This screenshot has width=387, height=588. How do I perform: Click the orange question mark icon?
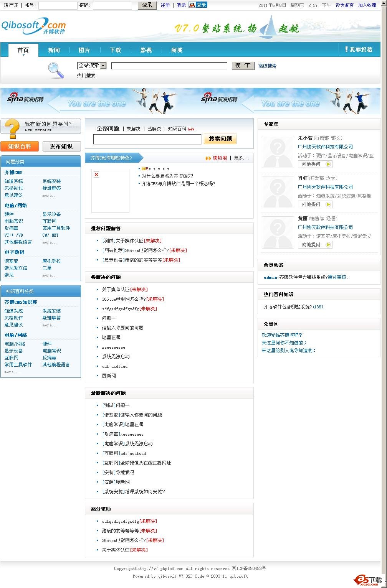coord(12,128)
